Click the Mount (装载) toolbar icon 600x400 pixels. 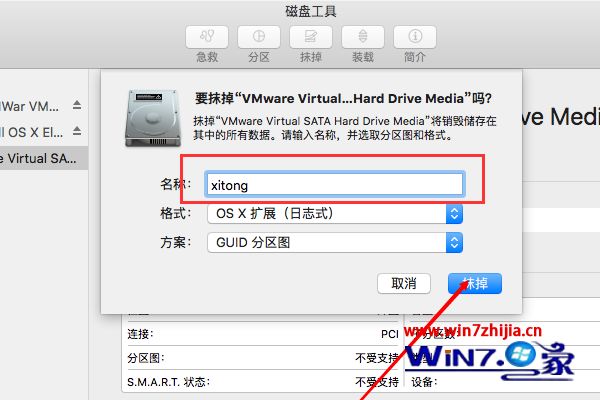[x=363, y=37]
